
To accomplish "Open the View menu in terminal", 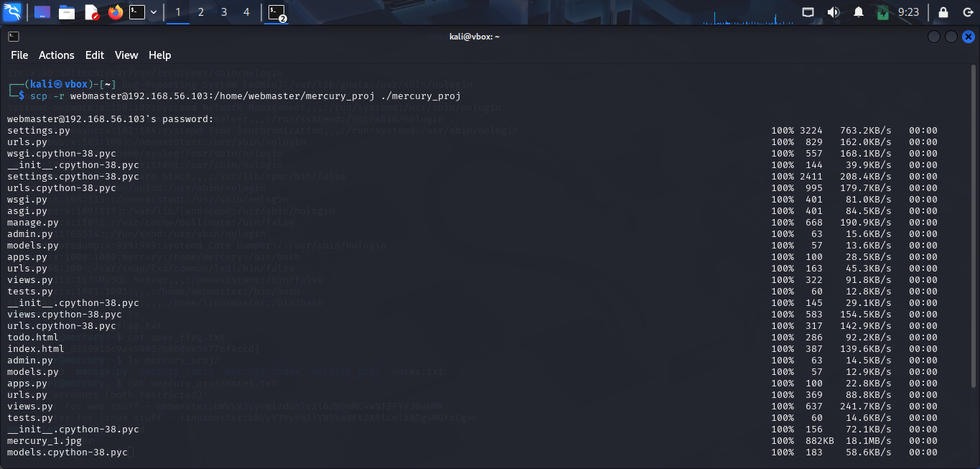I will coord(126,55).
